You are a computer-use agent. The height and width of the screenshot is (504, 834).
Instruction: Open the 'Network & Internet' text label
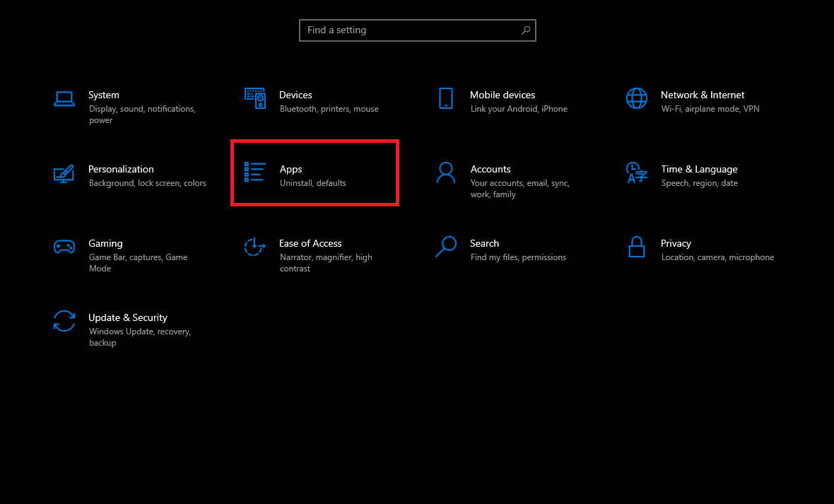coord(703,95)
